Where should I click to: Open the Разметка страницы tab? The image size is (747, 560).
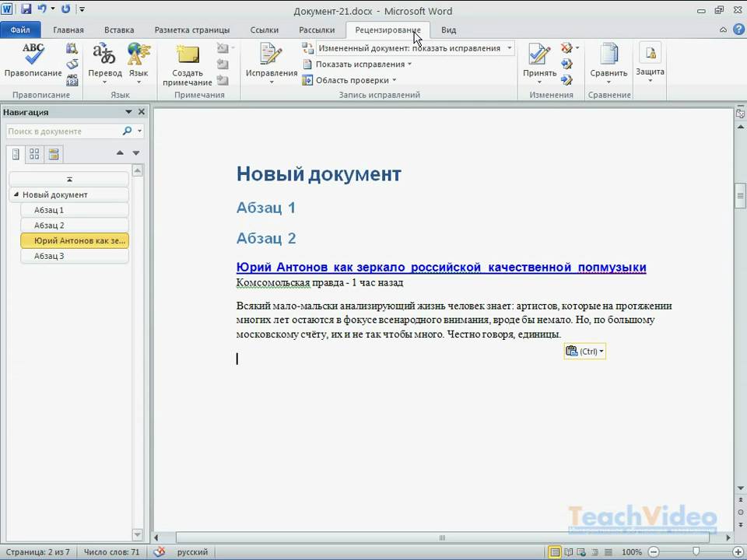point(192,30)
